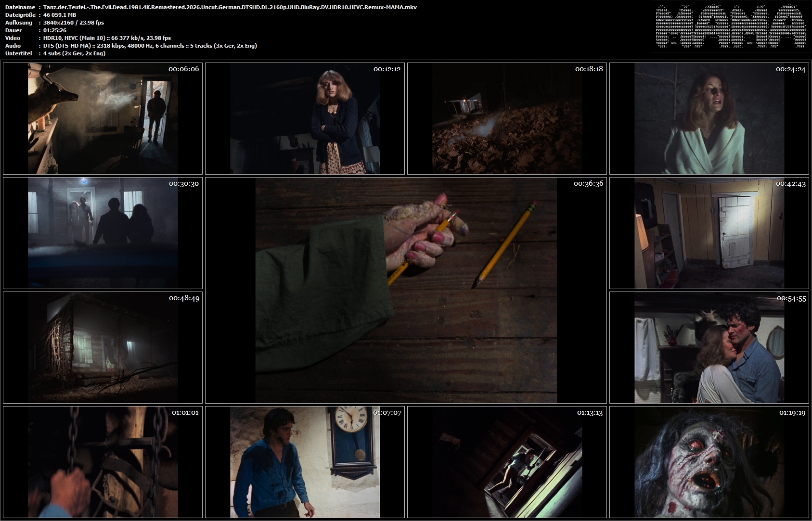Click the file size value 46 059.1 MB
Image resolution: width=812 pixels, height=521 pixels.
pos(60,15)
